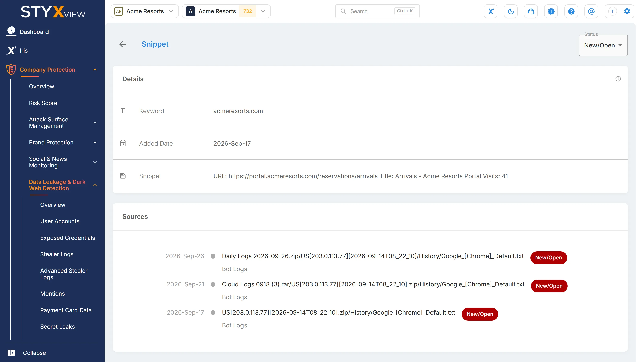This screenshot has width=644, height=362.
Task: Collapse the Company Protection section
Action: pyautogui.click(x=95, y=69)
